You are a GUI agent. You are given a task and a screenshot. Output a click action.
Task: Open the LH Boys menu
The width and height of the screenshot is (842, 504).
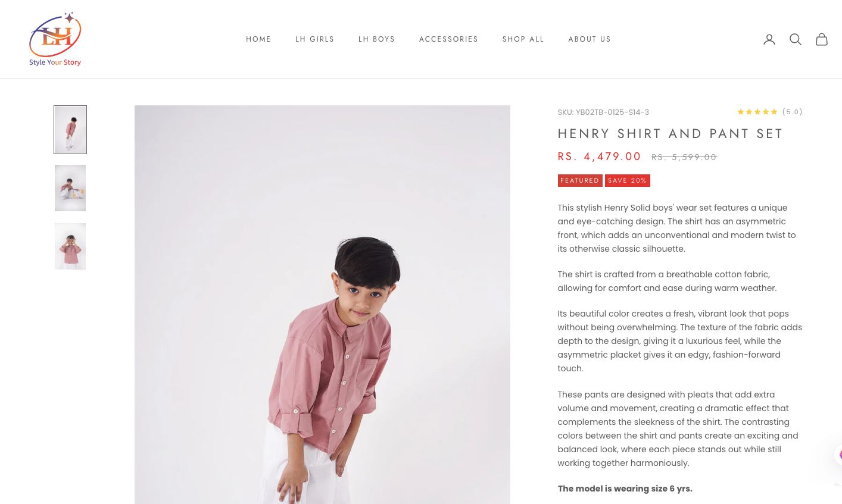pyautogui.click(x=376, y=39)
